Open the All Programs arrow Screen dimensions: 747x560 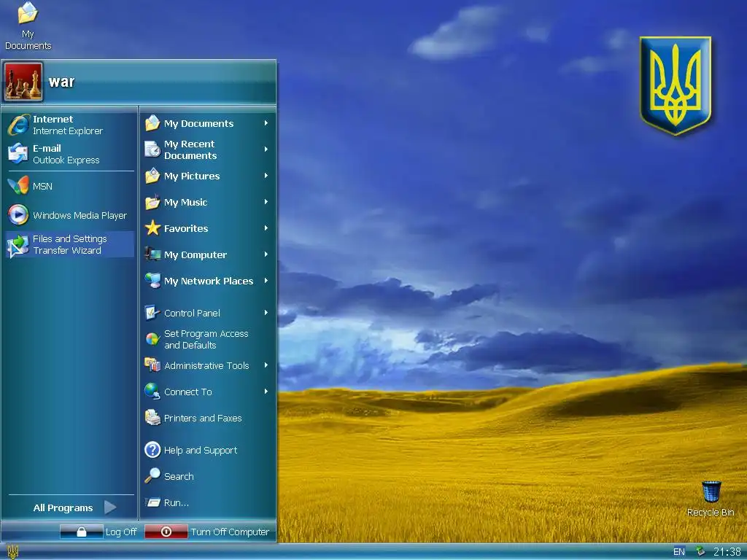tap(110, 507)
